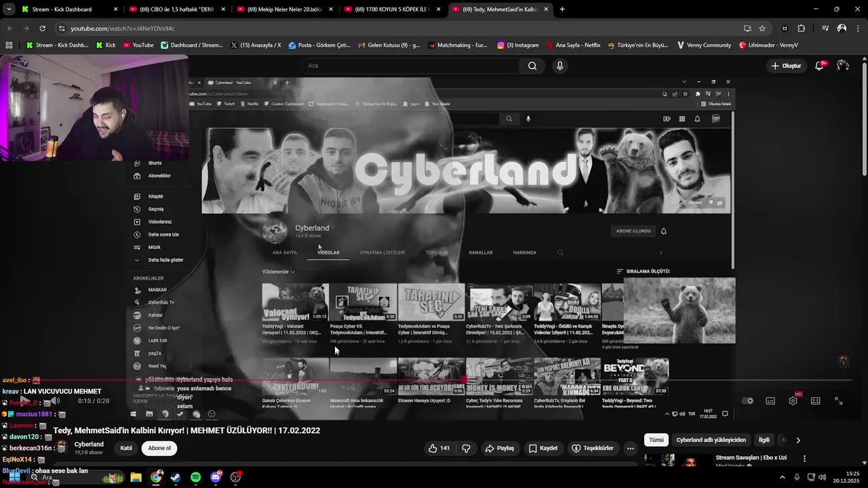Show more filter chips with right chevron
The height and width of the screenshot is (488, 868).
pos(798,440)
